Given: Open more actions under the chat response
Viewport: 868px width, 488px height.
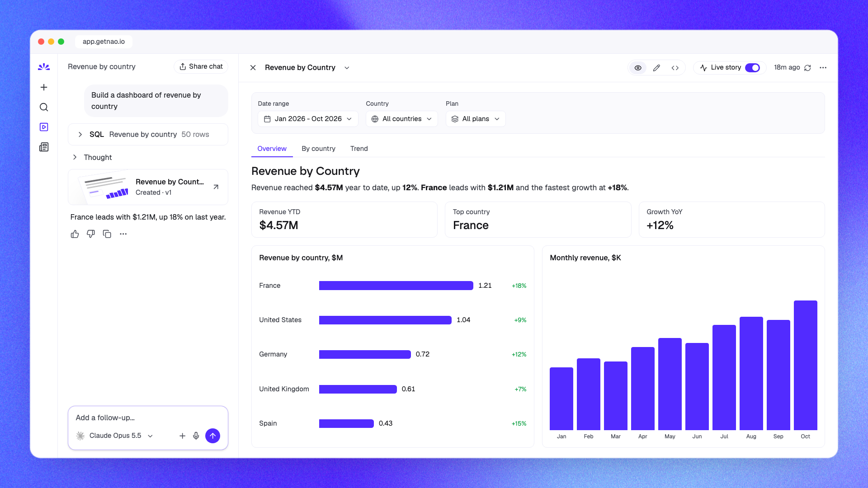Looking at the screenshot, I should coord(123,234).
